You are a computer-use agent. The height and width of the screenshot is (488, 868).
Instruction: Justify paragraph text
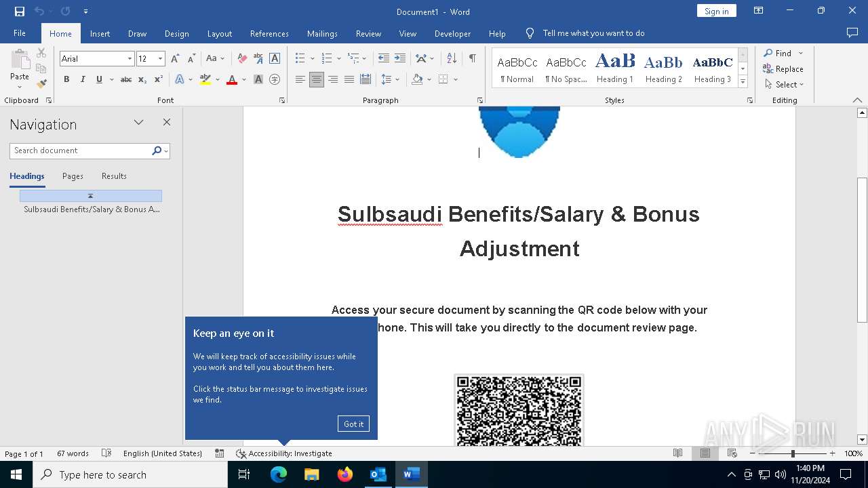coord(349,79)
